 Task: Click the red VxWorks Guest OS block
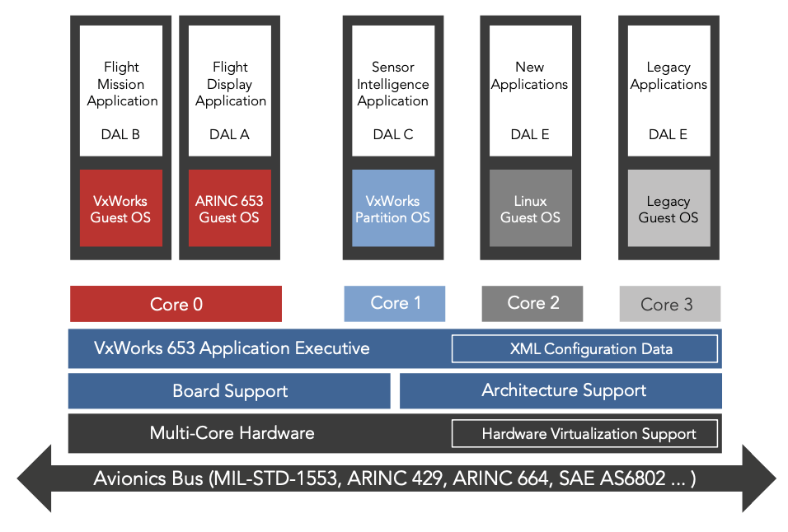coord(121,208)
